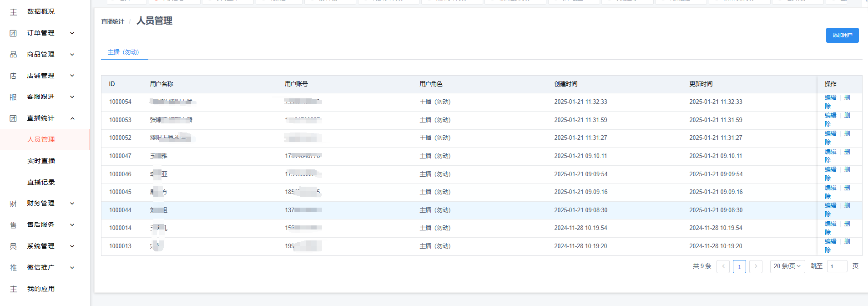
Task: Expand the 订单管理 menu chevron
Action: coord(72,33)
